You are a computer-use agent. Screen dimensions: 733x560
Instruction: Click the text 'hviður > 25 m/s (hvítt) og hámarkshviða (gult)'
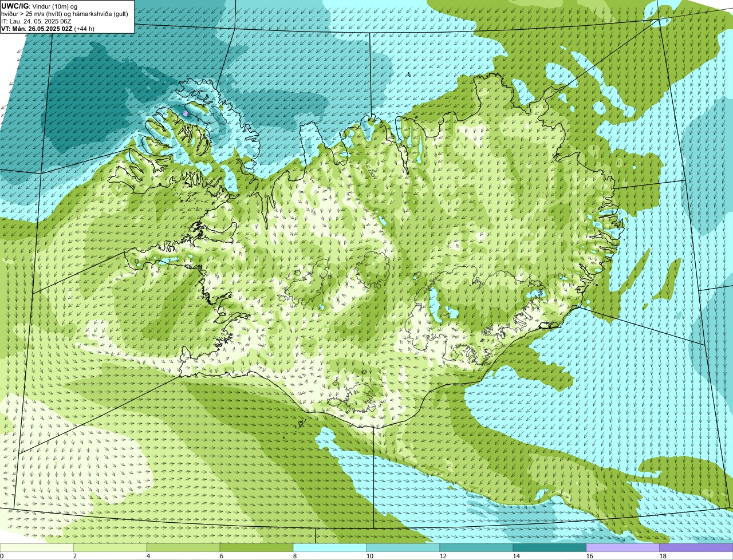click(65, 14)
